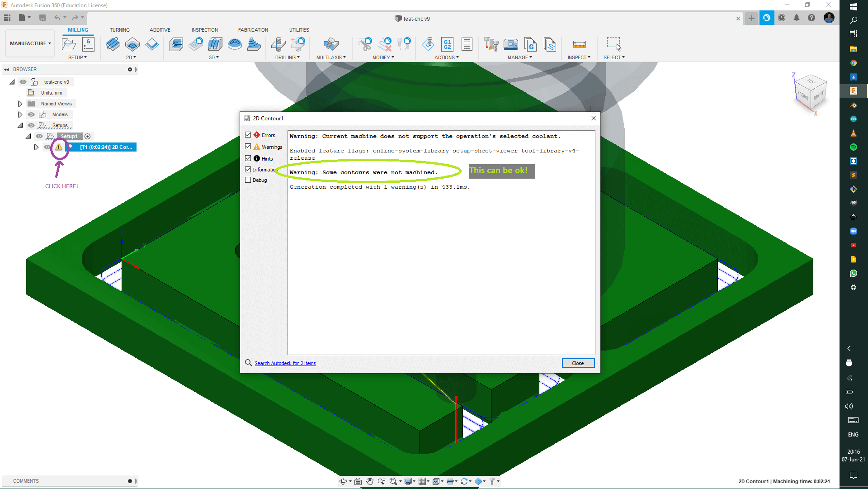Select the Multi-Axis Swarf tool
Image resolution: width=868 pixels, height=489 pixels.
point(331,44)
